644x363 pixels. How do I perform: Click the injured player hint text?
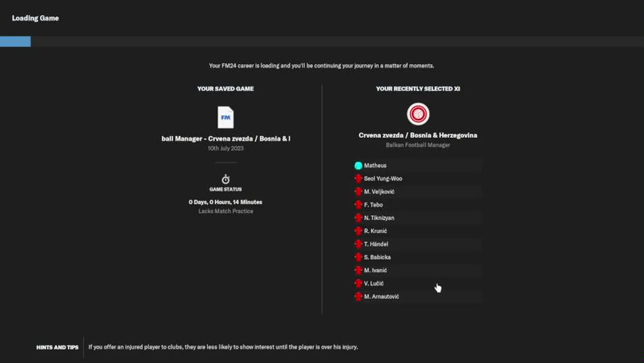coord(223,347)
